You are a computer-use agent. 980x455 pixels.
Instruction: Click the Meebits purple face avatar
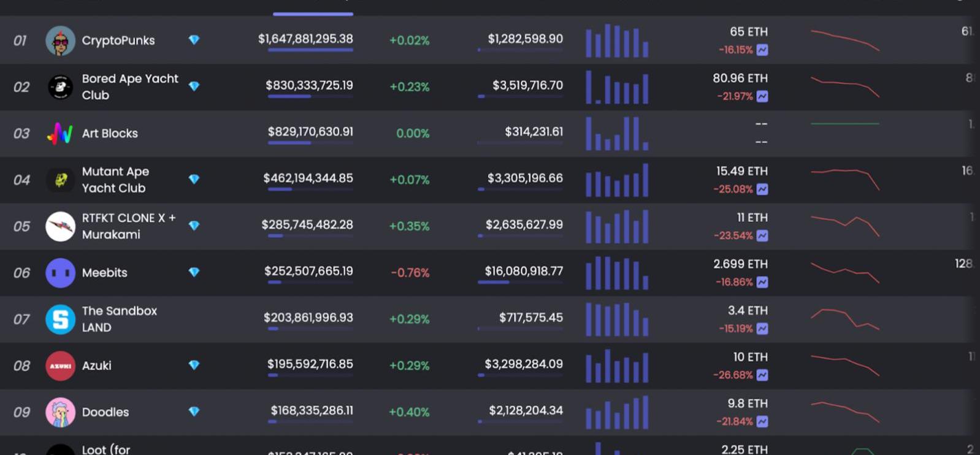tap(60, 273)
